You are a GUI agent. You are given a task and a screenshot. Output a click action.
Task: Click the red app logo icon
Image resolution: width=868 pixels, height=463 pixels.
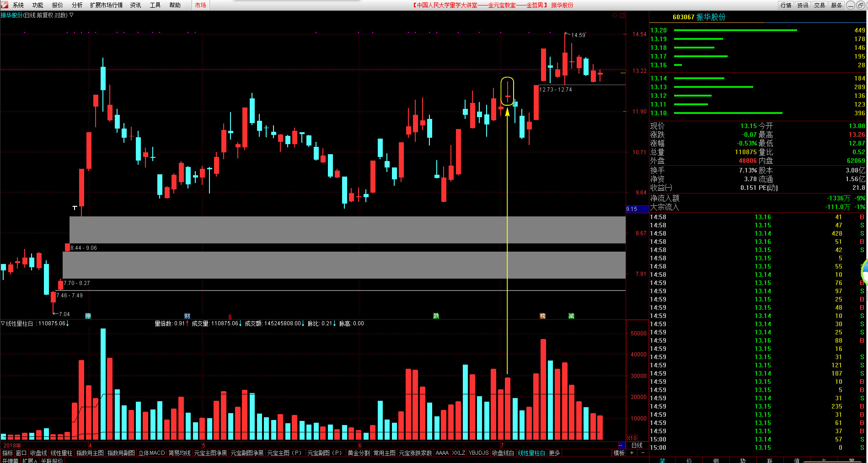click(x=5, y=5)
